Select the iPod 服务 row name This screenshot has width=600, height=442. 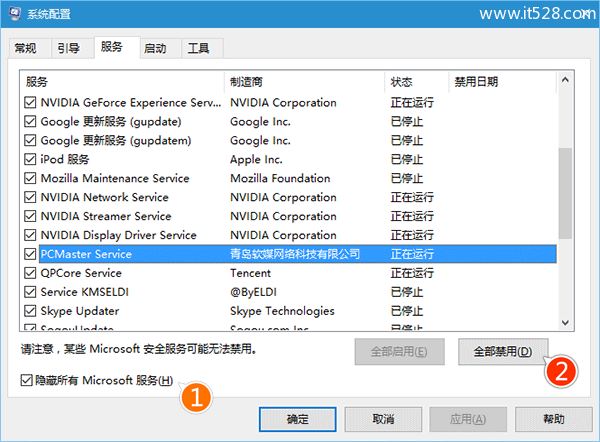point(65,159)
